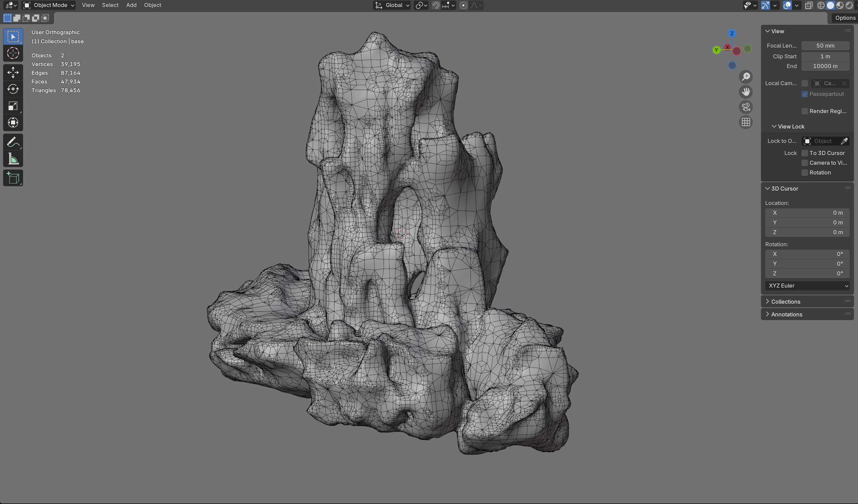Open the Object Mode dropdown
The image size is (858, 504).
[49, 5]
